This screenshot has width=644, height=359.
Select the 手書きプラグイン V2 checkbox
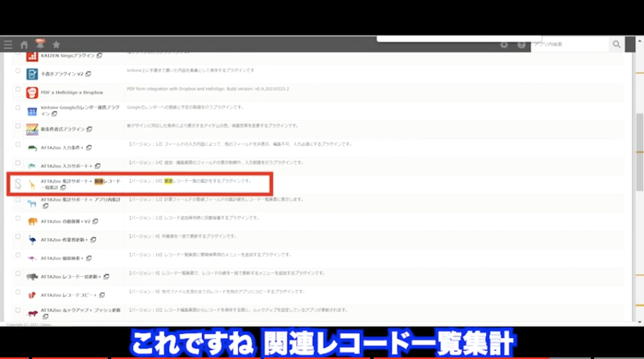(18, 74)
